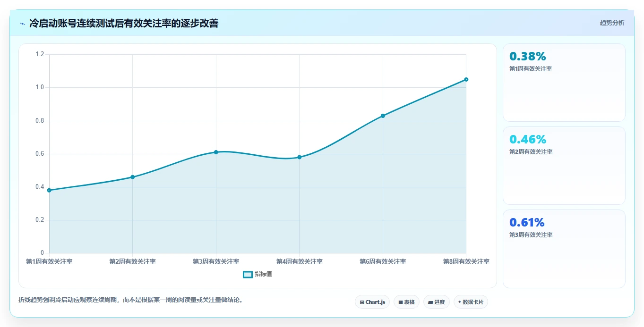Screen dimensions: 644x327
Task: Click x-axis label 第6周有效关注率
Action: click(383, 261)
